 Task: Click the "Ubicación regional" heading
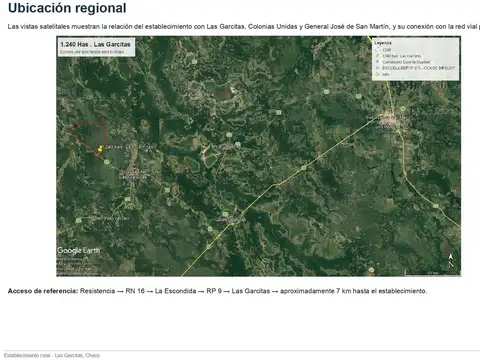67,8
